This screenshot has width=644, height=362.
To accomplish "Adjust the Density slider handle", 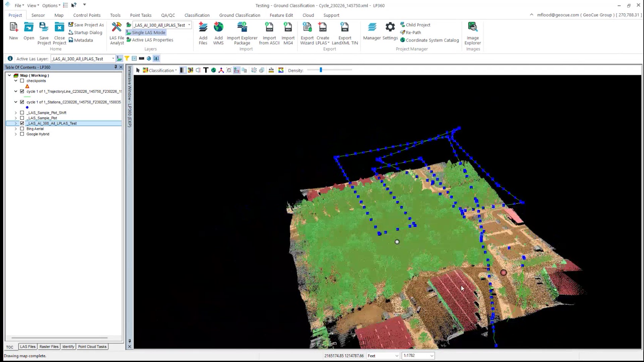I will 321,70.
